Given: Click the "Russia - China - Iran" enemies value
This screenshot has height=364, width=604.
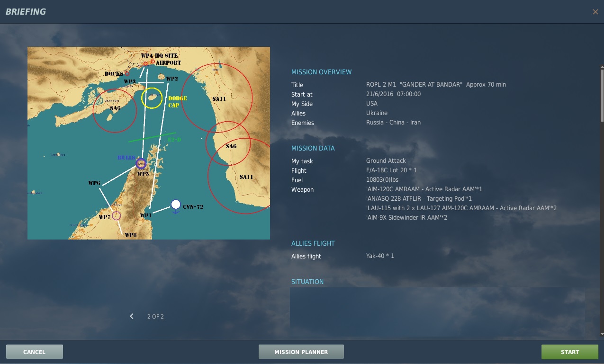Looking at the screenshot, I should coord(394,123).
